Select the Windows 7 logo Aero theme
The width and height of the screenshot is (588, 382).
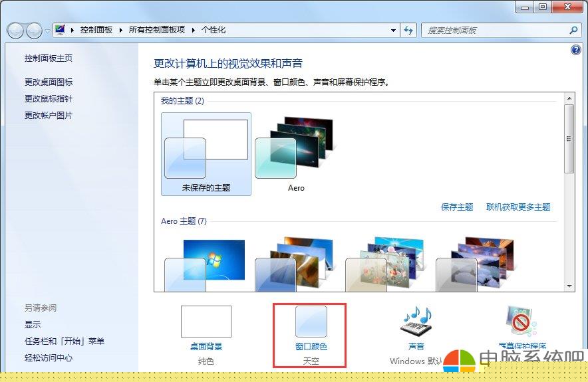tap(205, 265)
